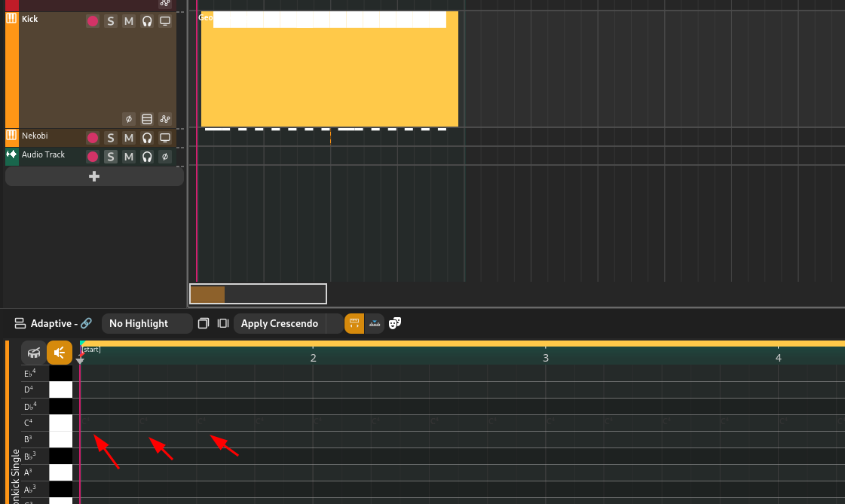The width and height of the screenshot is (845, 504).
Task: Click the C4 key on piano roll
Action: (x=60, y=423)
